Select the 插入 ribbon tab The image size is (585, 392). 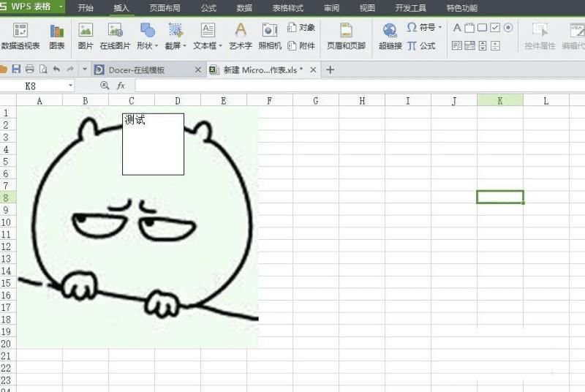pos(121,8)
